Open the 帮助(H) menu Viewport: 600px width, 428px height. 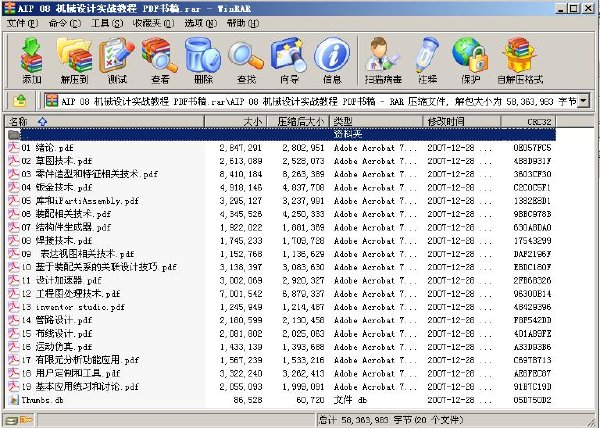243,23
